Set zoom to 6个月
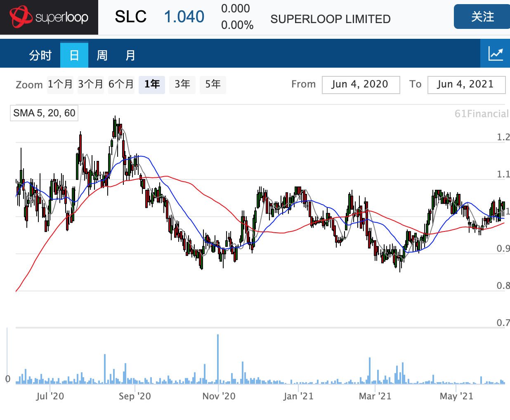This screenshot has height=420, width=510. pos(121,85)
